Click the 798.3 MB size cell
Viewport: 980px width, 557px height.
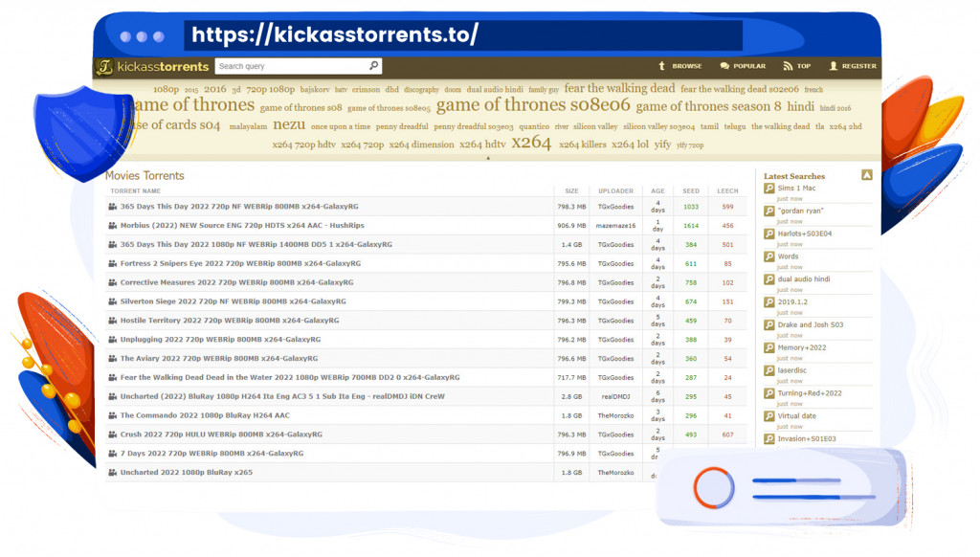[x=571, y=207]
